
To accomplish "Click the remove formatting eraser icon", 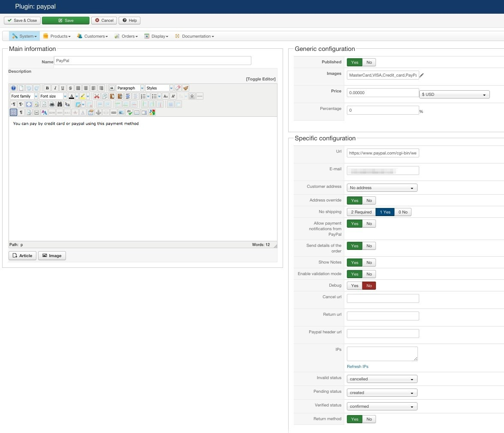I will (178, 88).
